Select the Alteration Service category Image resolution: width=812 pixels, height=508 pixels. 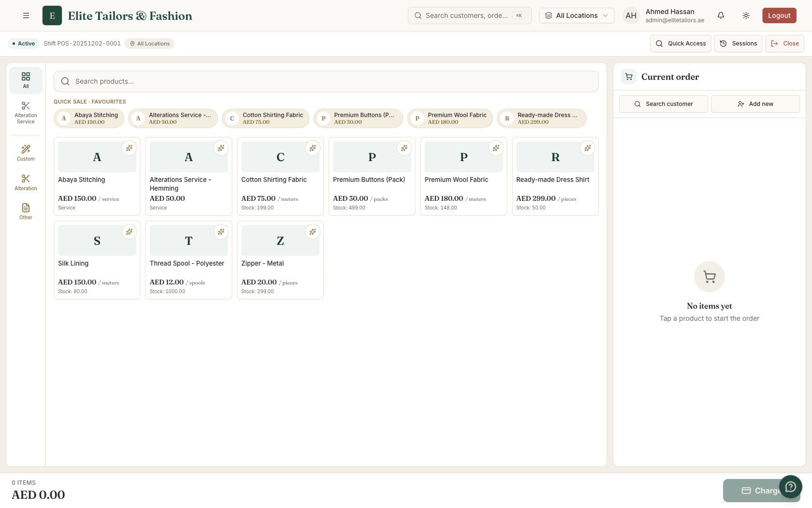26,113
